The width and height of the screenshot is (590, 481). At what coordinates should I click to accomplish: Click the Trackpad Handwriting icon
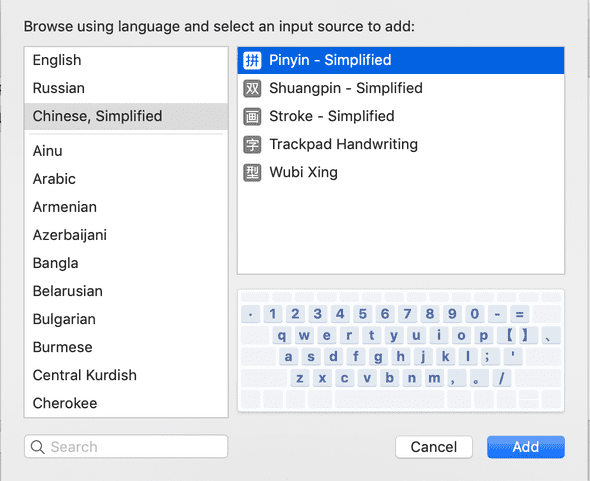point(252,145)
